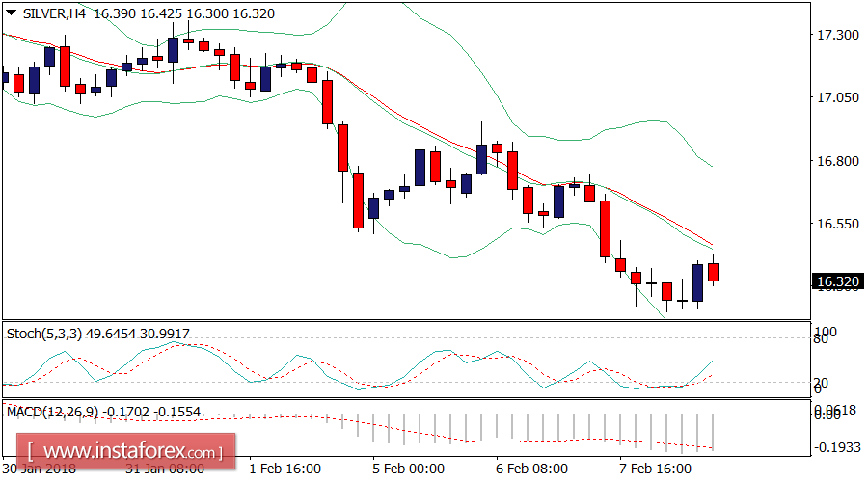Click the Stochastic values 49.6454 30.9917

click(x=137, y=334)
